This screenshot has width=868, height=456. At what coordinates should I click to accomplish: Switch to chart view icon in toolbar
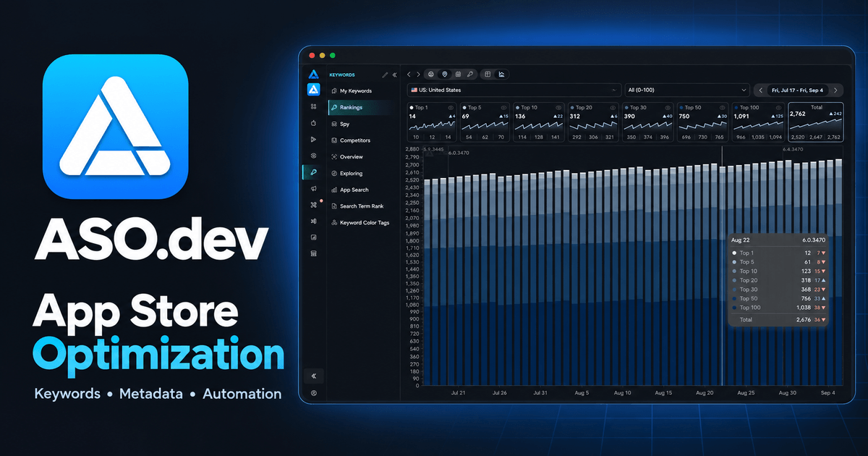[x=501, y=74]
